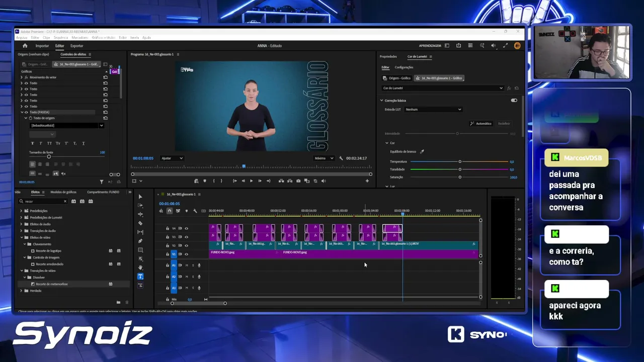
Task: Select the Track Select Forward tool
Action: click(140, 205)
